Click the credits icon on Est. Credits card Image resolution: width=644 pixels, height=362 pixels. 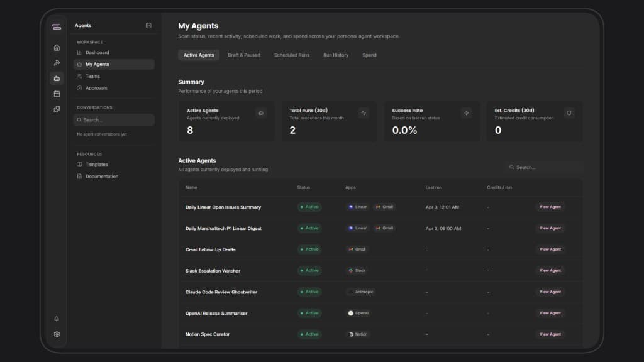(569, 112)
